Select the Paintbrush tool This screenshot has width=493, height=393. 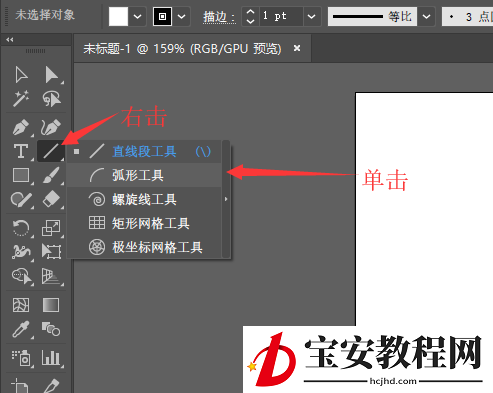tap(51, 175)
